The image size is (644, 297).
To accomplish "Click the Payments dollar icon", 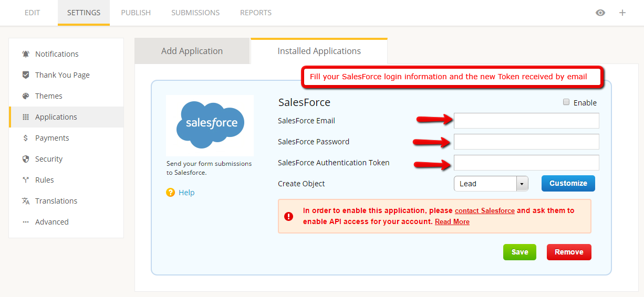I will pos(26,138).
